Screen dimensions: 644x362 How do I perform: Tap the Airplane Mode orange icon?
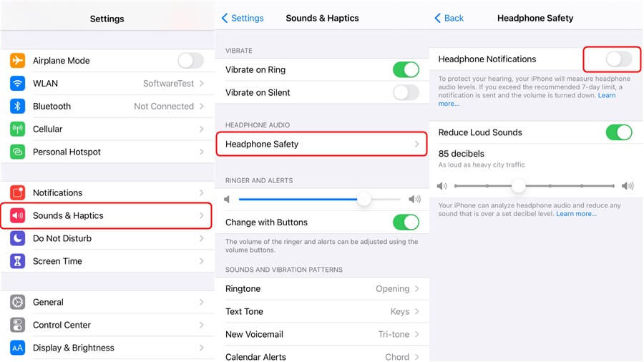coord(17,60)
